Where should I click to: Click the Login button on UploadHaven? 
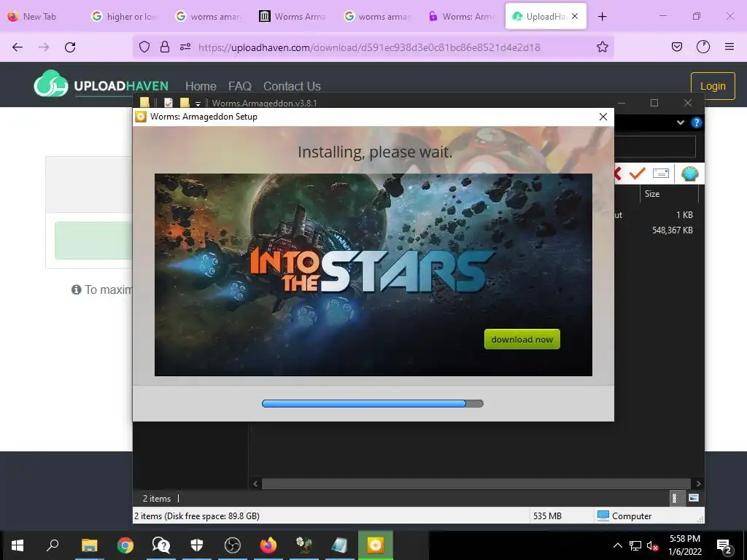point(713,86)
